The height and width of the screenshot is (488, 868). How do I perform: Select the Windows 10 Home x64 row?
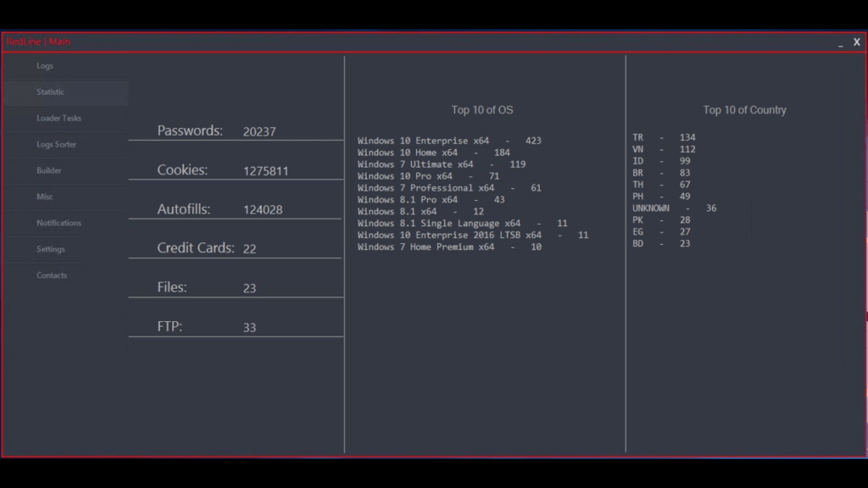pos(434,152)
